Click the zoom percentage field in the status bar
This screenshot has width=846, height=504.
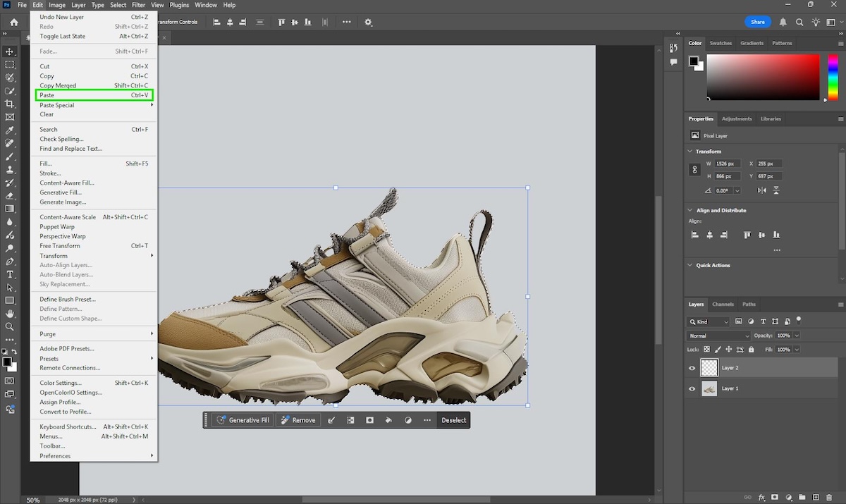point(33,500)
